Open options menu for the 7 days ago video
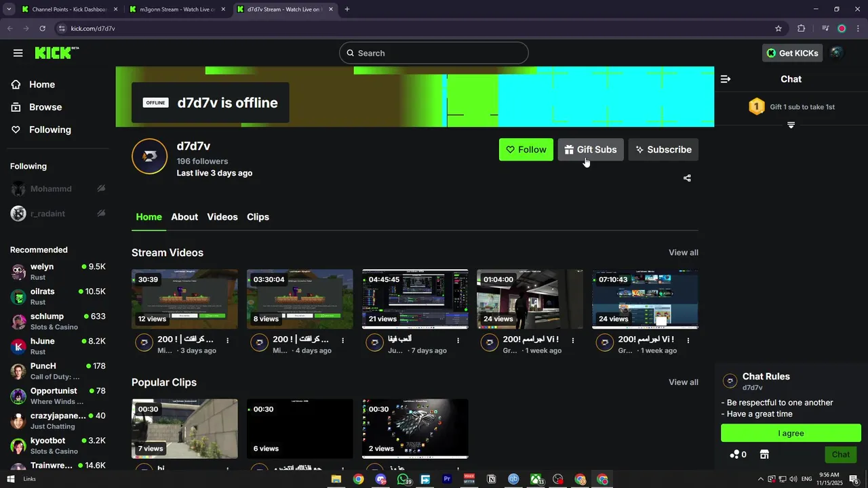The width and height of the screenshot is (868, 488). pos(458,340)
